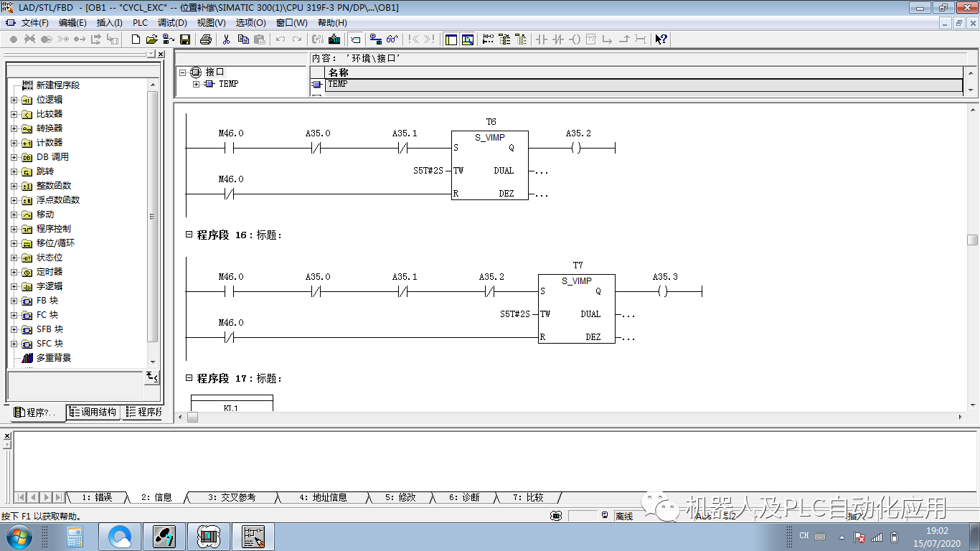Switch to the 4: 地址信息 tab

[323, 497]
